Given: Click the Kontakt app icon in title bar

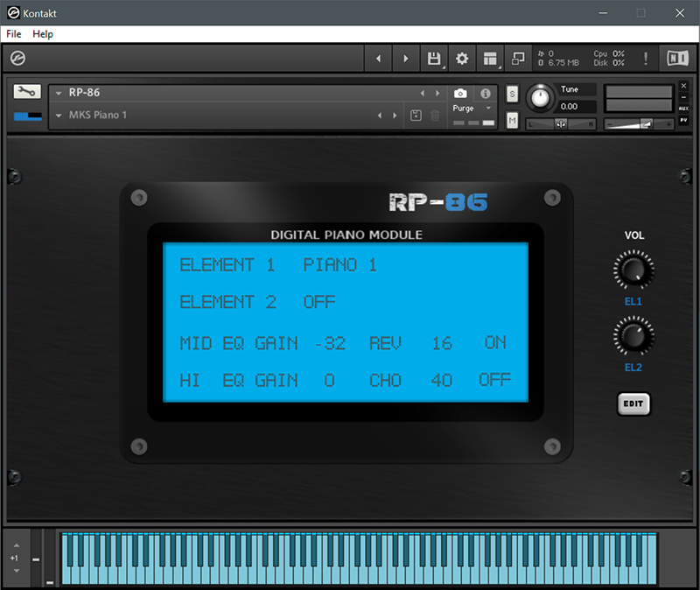Looking at the screenshot, I should (x=13, y=13).
